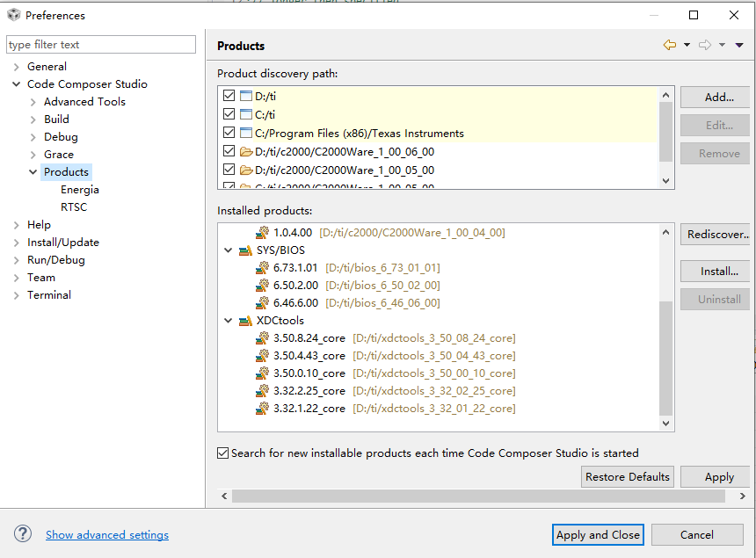Screen dimensions: 756x558
Task: Open the Terminal preferences category
Action: click(x=49, y=295)
